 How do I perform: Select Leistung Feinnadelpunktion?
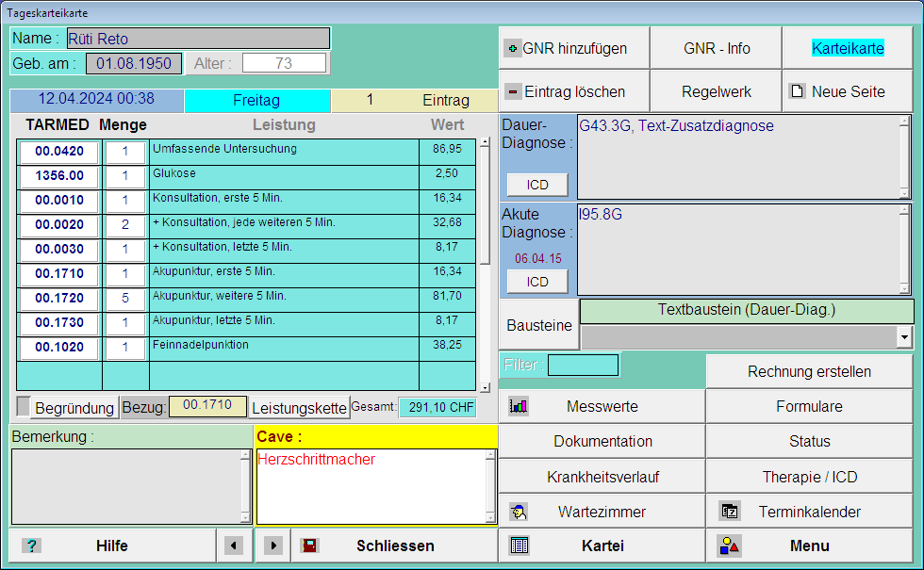click(x=284, y=348)
